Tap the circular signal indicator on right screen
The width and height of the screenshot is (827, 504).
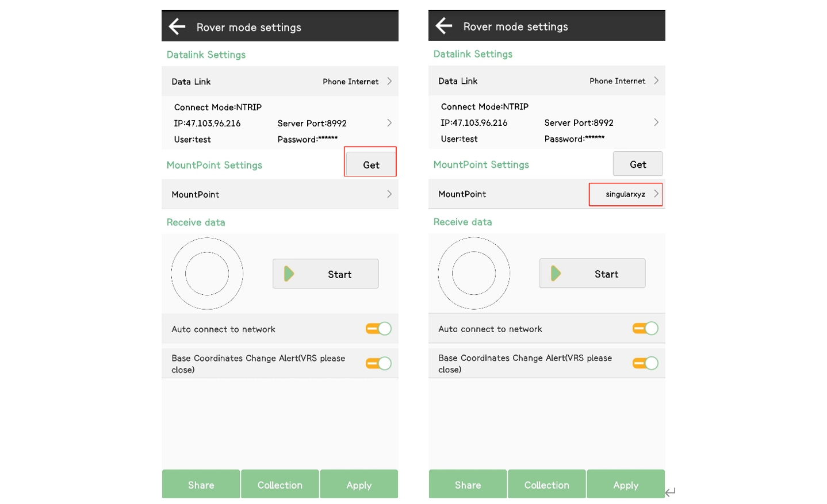(474, 274)
